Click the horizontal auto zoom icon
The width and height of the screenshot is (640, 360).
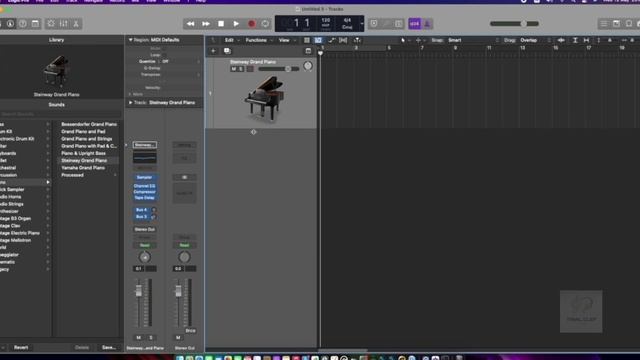[x=586, y=40]
